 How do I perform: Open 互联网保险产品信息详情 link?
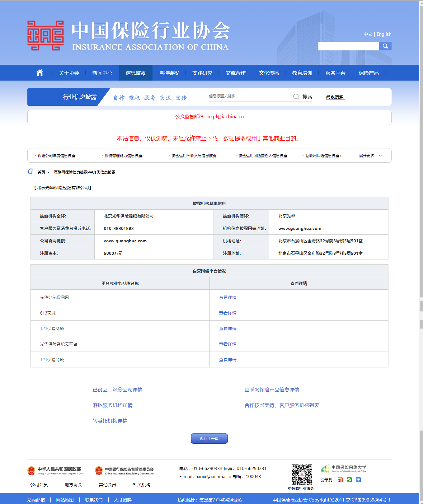[272, 390]
